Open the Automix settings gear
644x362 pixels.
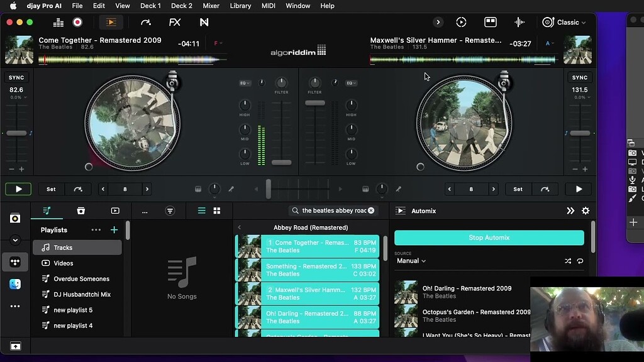tap(586, 211)
